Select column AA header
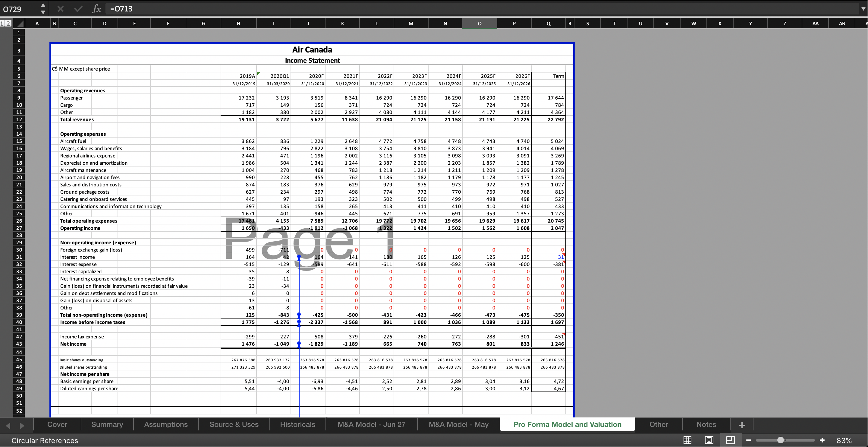This screenshot has height=447, width=868. coord(815,23)
